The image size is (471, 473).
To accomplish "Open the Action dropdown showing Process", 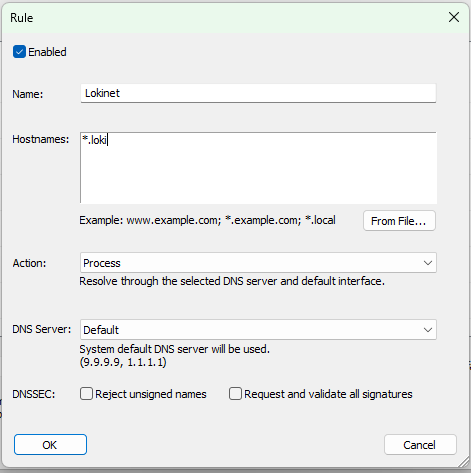I will click(x=258, y=263).
